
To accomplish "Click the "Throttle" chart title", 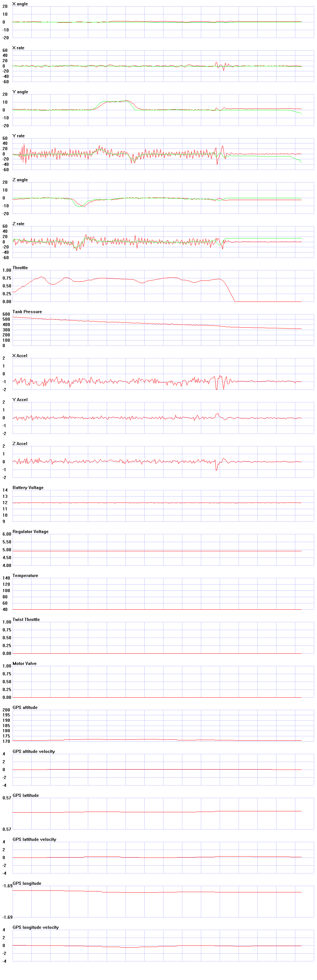I will coord(20,268).
